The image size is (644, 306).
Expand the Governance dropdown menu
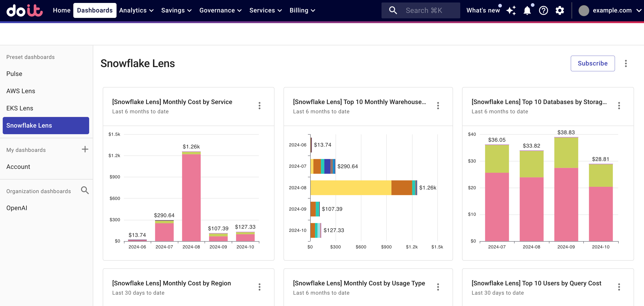click(x=221, y=10)
